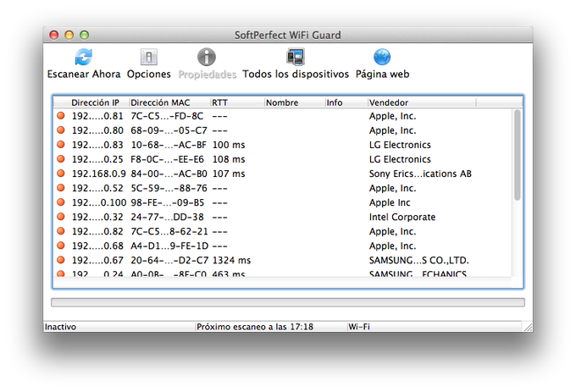Screen dimensions: 576x392
Task: Sort by Info column header
Action: [x=335, y=102]
